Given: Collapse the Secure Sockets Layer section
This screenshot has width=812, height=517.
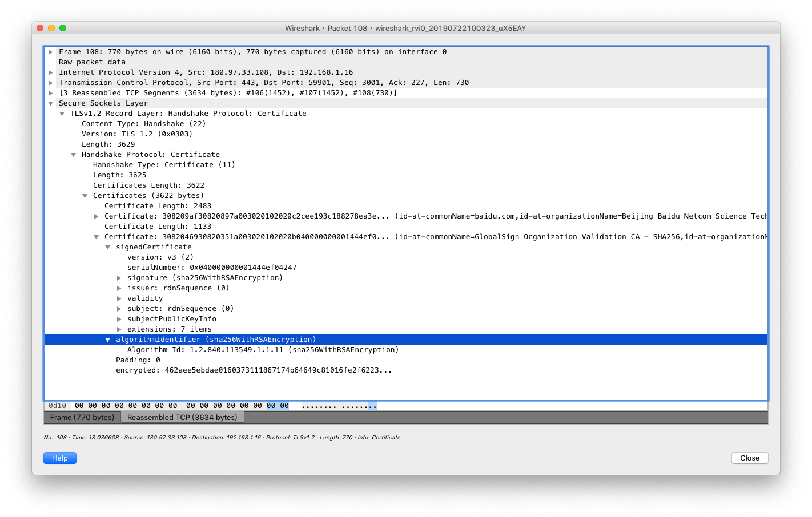Looking at the screenshot, I should pos(51,103).
